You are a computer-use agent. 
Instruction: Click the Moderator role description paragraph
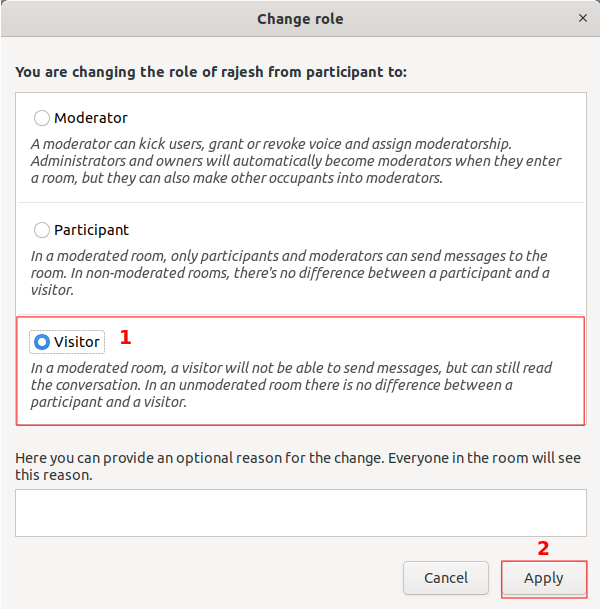click(296, 161)
